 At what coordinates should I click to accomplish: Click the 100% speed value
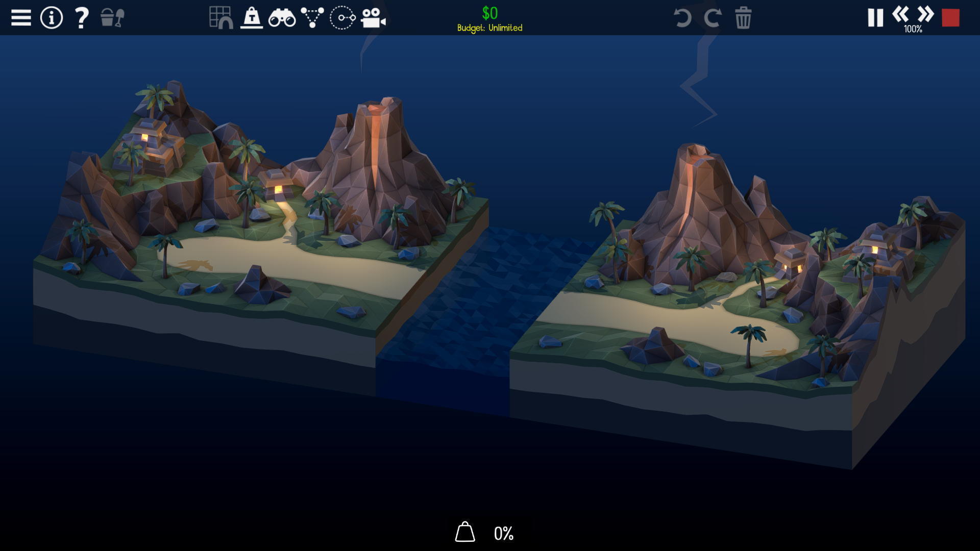point(913,29)
